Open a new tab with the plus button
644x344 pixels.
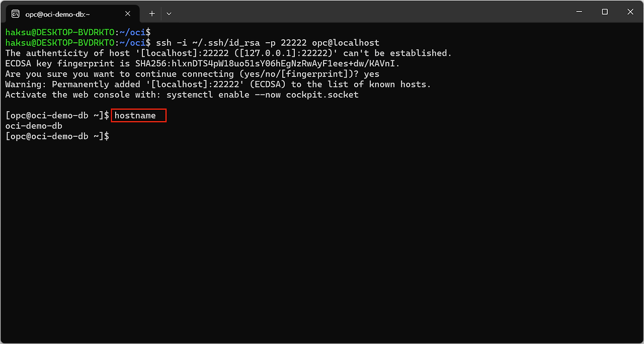[152, 14]
